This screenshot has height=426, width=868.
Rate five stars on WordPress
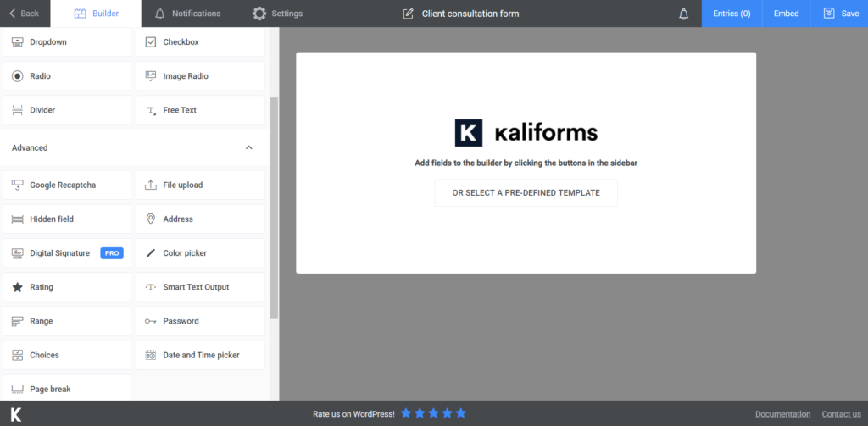[461, 413]
